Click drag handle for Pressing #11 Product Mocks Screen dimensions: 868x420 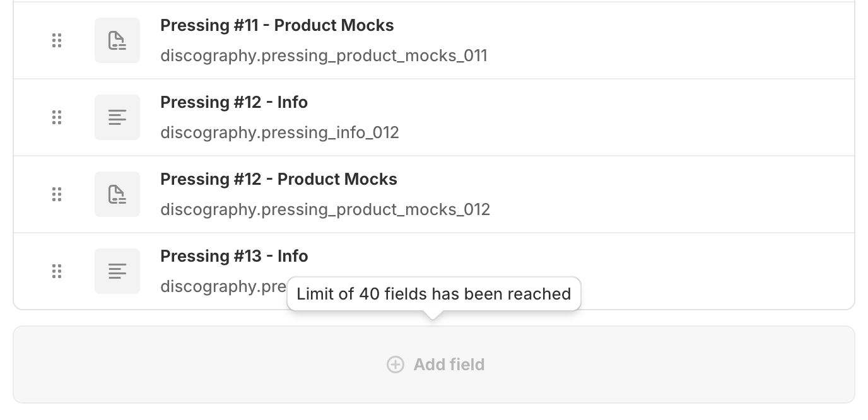tap(57, 40)
